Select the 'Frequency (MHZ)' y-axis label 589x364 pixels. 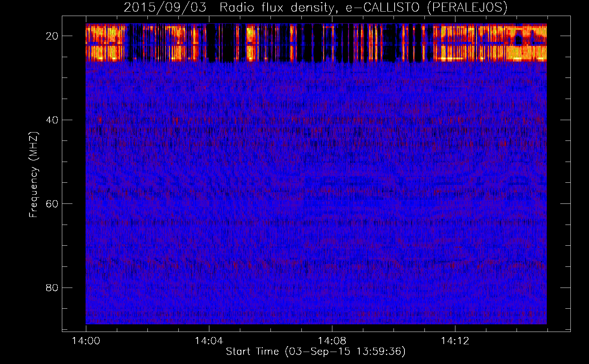click(33, 175)
